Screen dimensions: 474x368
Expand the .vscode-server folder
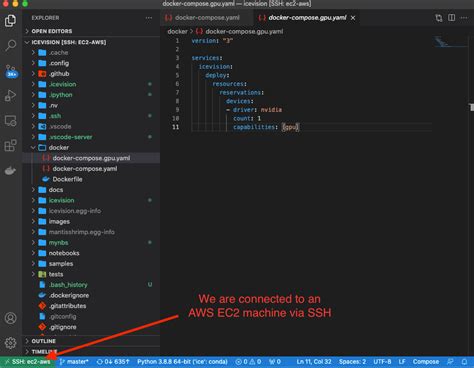click(91, 137)
